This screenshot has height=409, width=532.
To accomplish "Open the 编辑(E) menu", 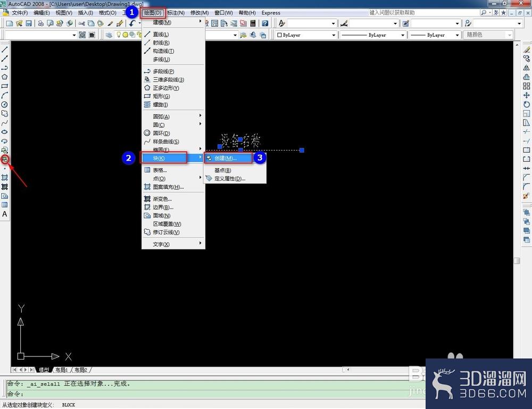I will click(41, 13).
